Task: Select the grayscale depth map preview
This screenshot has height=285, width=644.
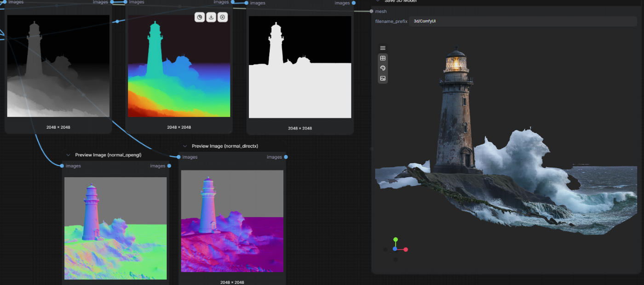Action: 58,66
